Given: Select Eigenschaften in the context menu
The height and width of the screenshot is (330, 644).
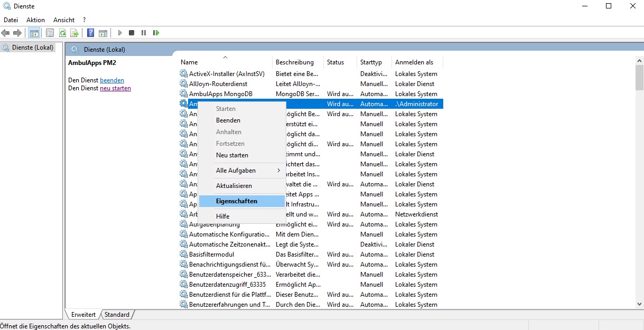Looking at the screenshot, I should click(237, 201).
